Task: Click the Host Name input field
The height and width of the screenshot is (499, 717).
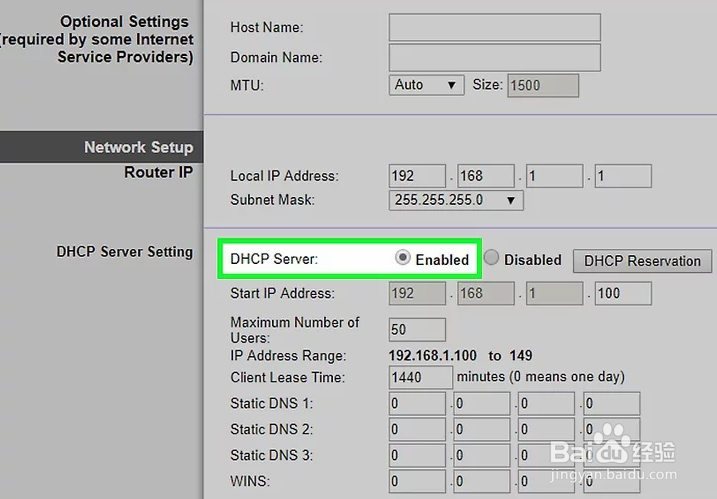Action: tap(495, 27)
